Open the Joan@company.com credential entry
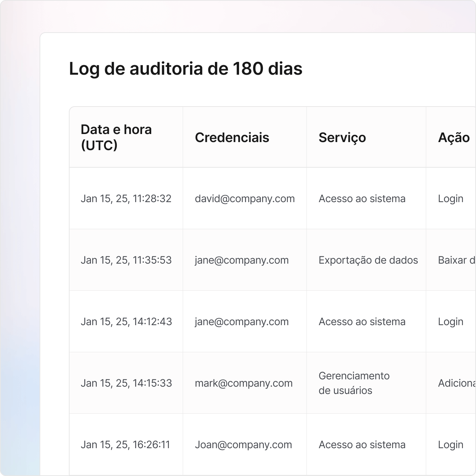The image size is (476, 476). coord(243,445)
